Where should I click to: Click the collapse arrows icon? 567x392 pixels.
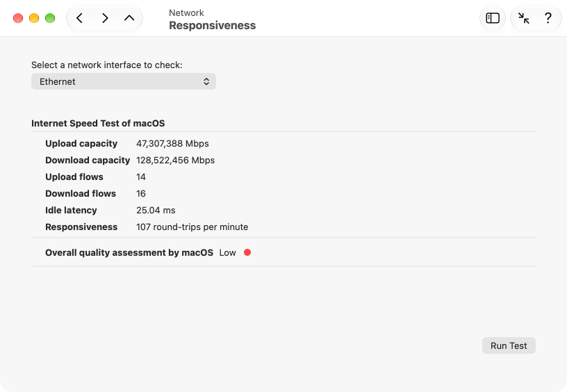524,18
